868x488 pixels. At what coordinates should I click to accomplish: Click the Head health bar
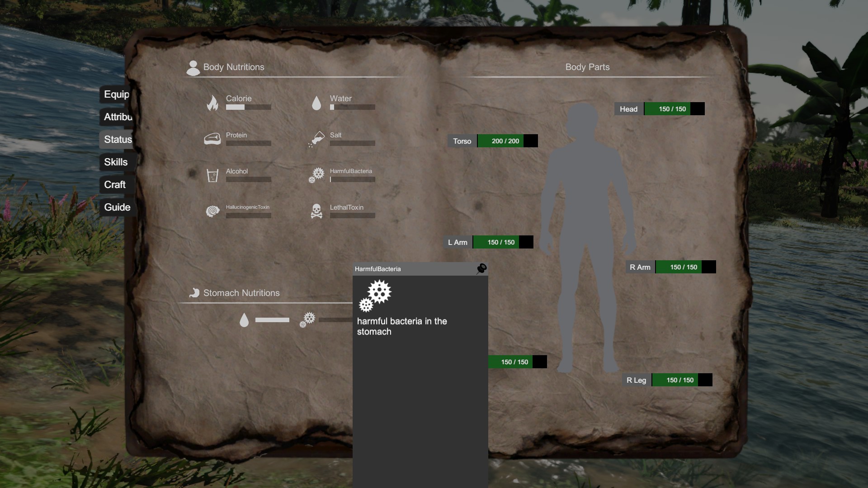click(674, 109)
